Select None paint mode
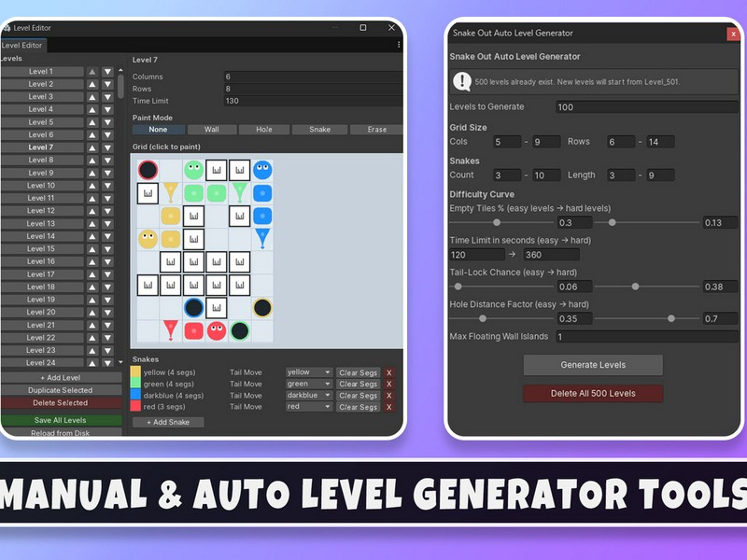 158,130
